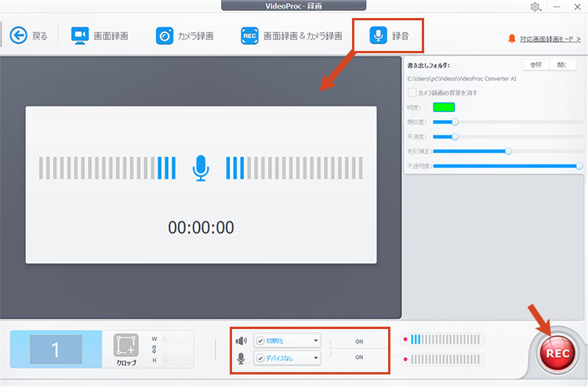Click the large blue microphone in preview
Viewport: 588px width, 387px height.
(x=201, y=168)
